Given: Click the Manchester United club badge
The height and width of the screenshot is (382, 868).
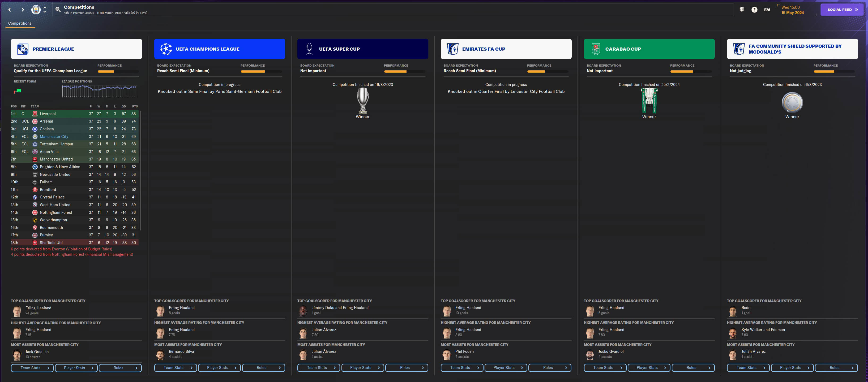Looking at the screenshot, I should coord(35,159).
